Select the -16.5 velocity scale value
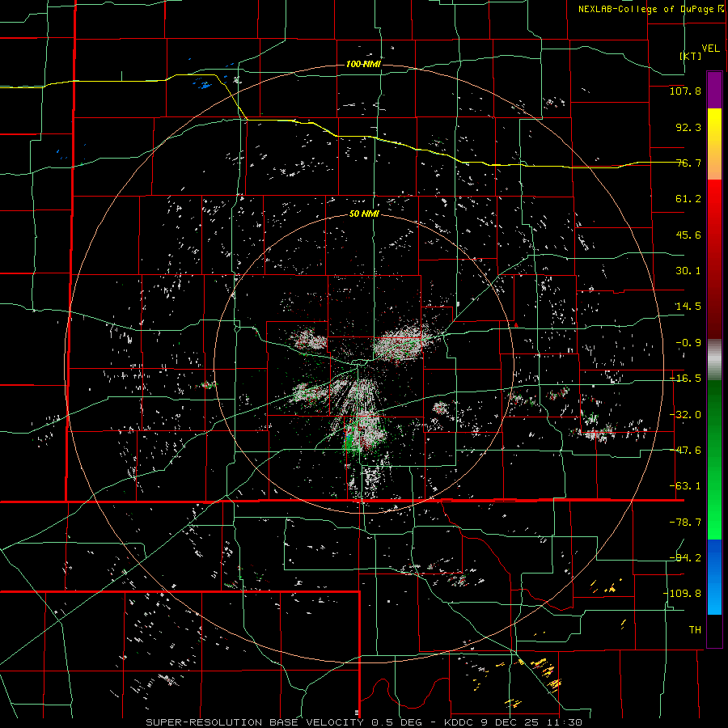 pyautogui.click(x=685, y=379)
